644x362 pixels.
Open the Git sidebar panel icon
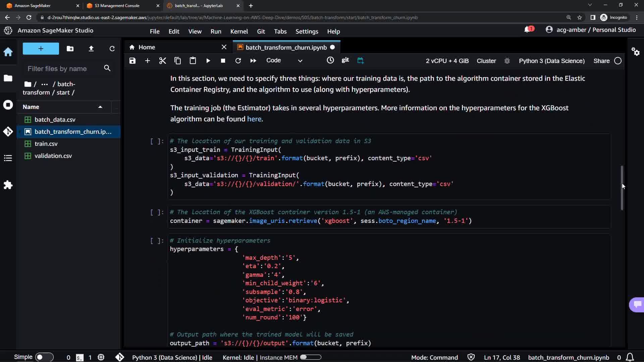point(8,131)
